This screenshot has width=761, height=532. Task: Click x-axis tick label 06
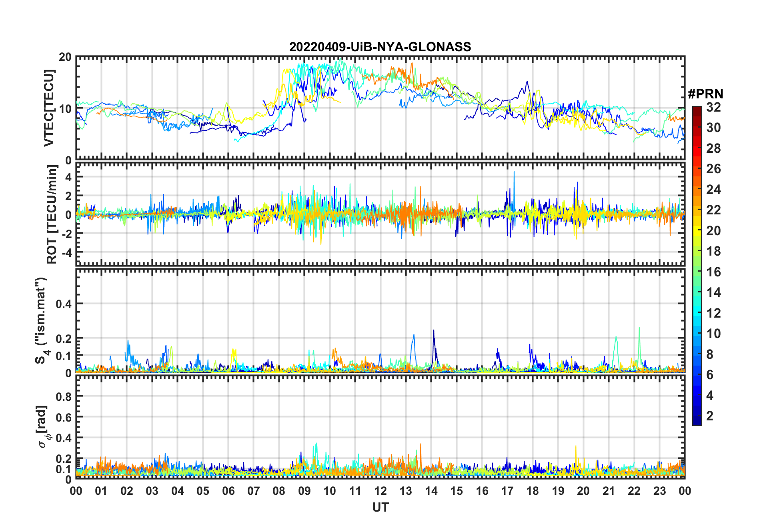[x=228, y=491]
